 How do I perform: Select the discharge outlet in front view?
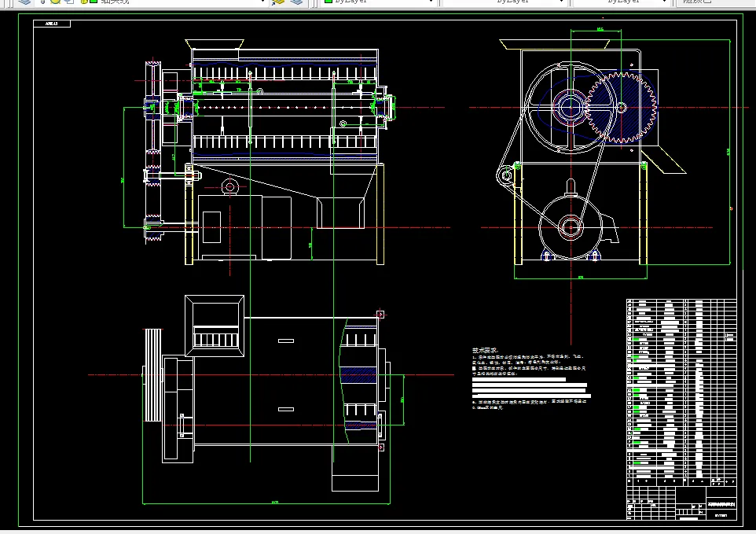pyautogui.click(x=340, y=212)
